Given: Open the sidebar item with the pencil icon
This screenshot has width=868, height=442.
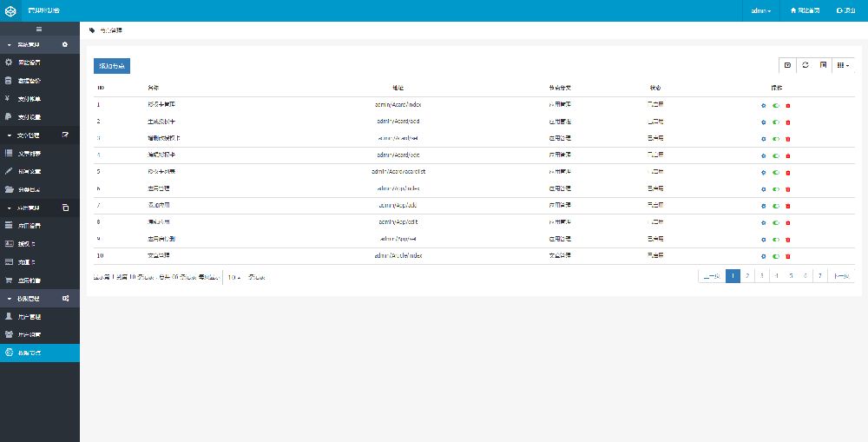Looking at the screenshot, I should [40, 171].
